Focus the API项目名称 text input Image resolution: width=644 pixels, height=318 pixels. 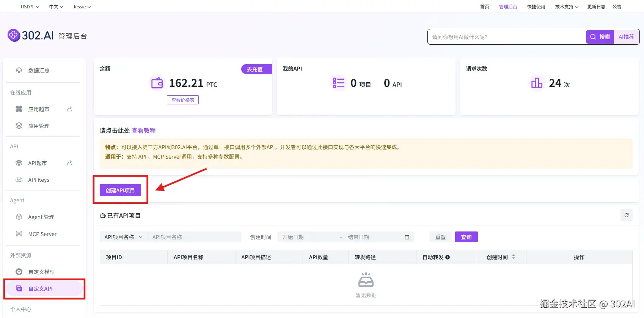tap(195, 237)
